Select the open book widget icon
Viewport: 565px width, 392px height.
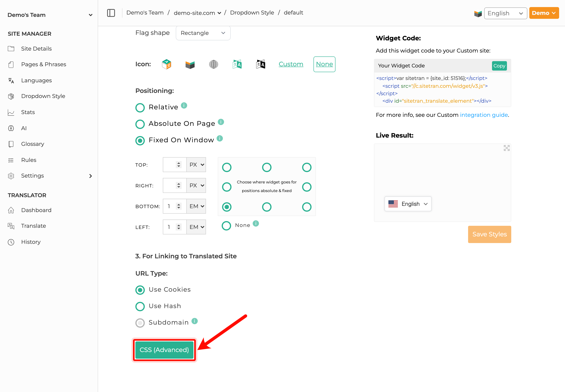(190, 65)
